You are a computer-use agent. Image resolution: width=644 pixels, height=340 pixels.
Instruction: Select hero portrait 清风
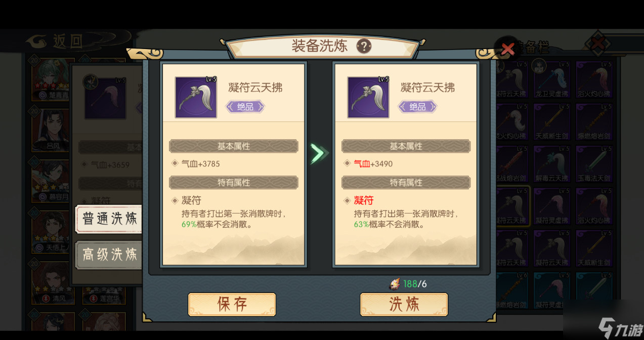pos(50,283)
